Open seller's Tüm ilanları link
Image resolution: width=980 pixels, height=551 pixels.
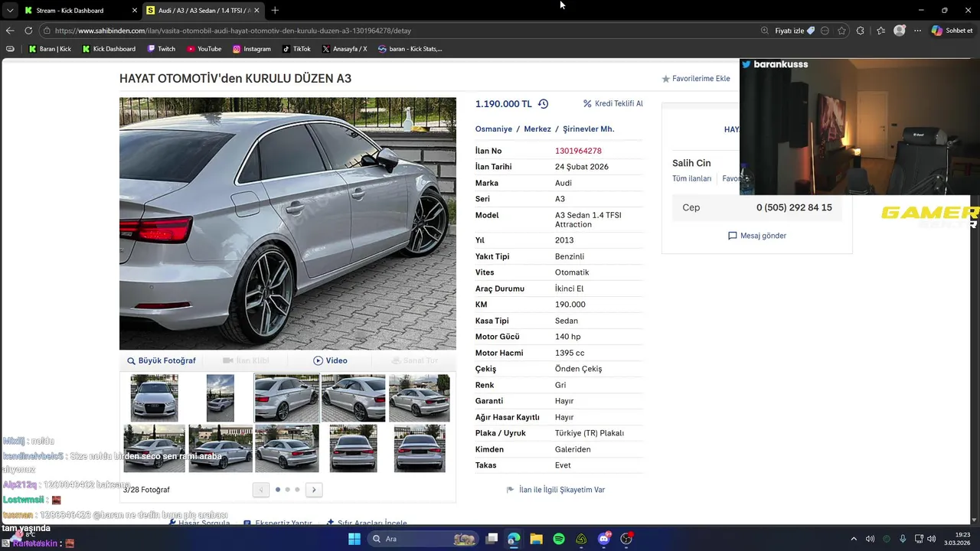click(x=692, y=178)
